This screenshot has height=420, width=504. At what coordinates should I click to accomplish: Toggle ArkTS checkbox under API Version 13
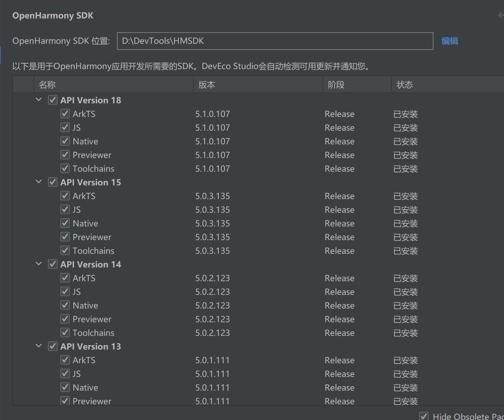pos(65,360)
